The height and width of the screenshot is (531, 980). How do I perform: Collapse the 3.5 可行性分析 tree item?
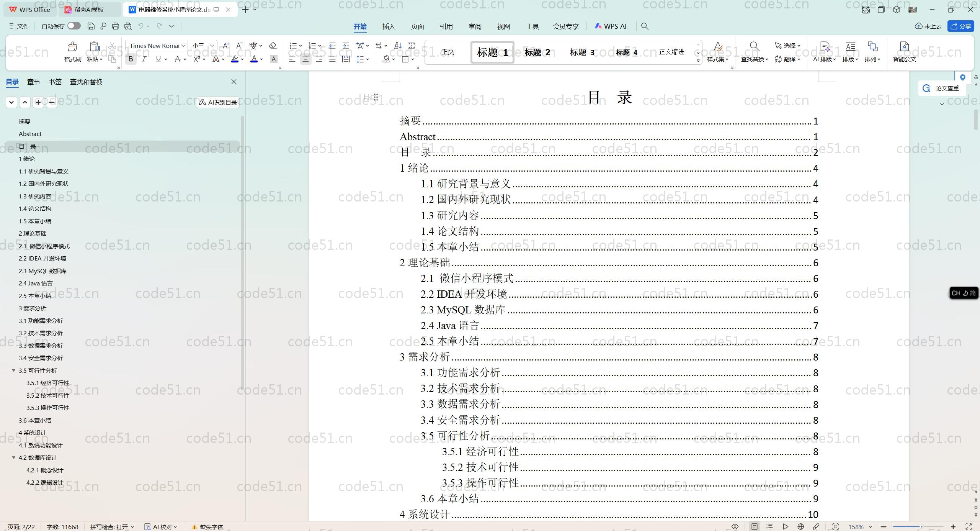[13, 370]
